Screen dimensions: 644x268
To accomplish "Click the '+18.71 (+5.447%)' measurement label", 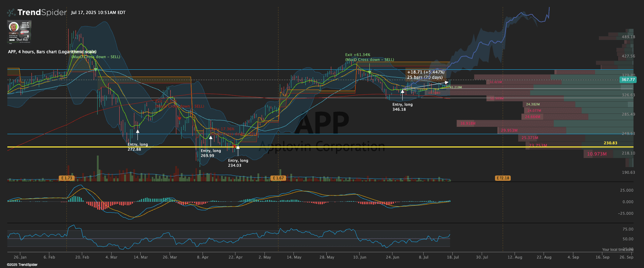I will [426, 72].
